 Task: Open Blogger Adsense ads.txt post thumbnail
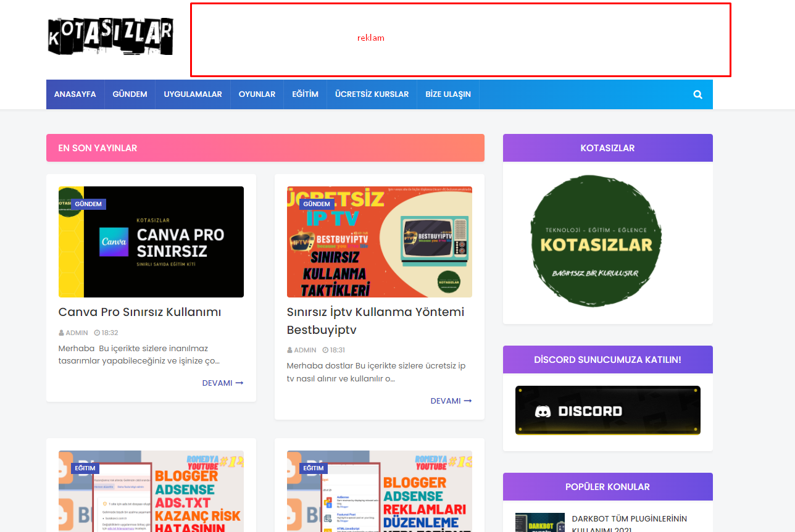point(151,491)
